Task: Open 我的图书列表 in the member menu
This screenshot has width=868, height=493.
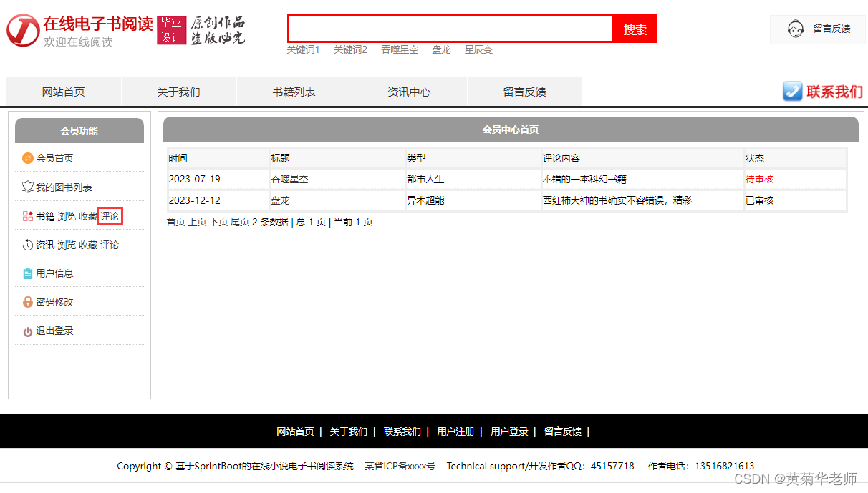Action: pos(64,187)
